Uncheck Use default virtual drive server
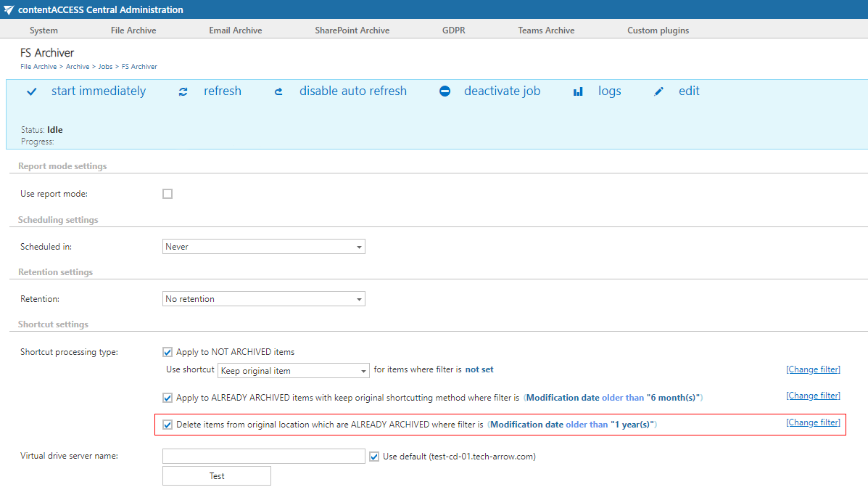 pos(374,456)
